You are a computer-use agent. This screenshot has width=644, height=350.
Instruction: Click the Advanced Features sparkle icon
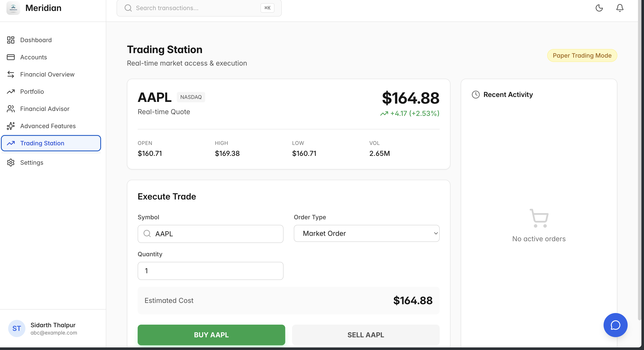pos(11,126)
